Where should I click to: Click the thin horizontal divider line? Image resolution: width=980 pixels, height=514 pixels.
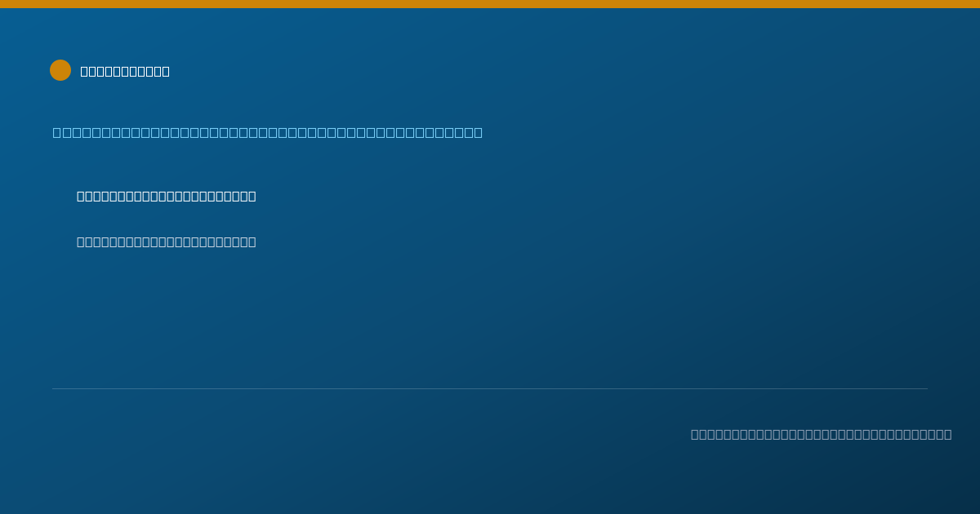[490, 388]
